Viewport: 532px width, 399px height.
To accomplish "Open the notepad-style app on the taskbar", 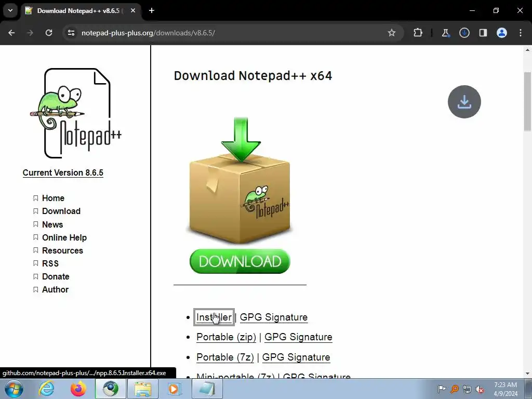I will (207, 389).
